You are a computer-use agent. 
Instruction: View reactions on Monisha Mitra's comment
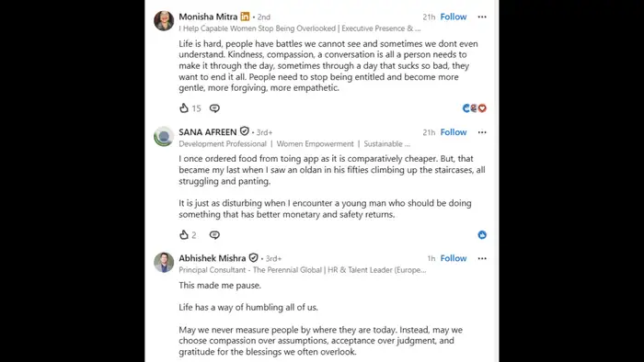(x=475, y=108)
